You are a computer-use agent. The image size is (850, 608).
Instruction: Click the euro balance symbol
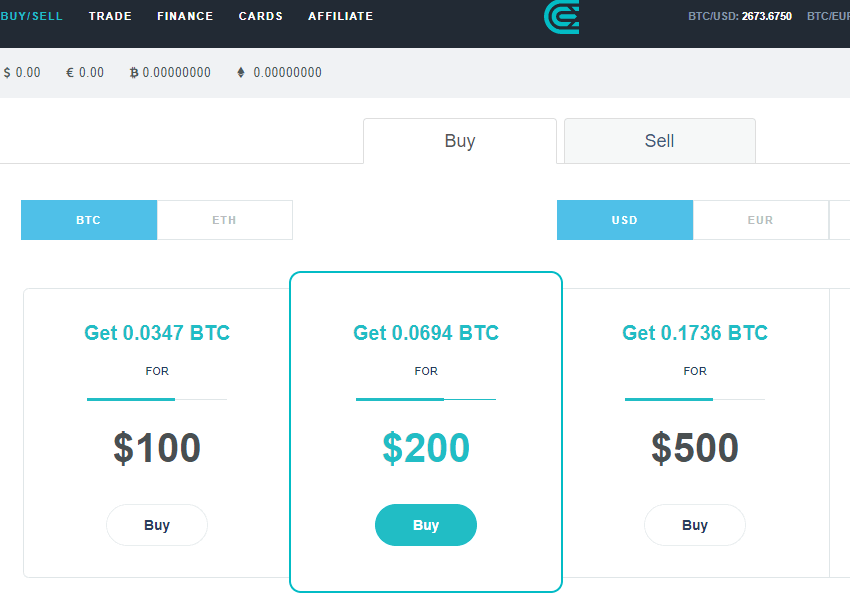coord(70,72)
